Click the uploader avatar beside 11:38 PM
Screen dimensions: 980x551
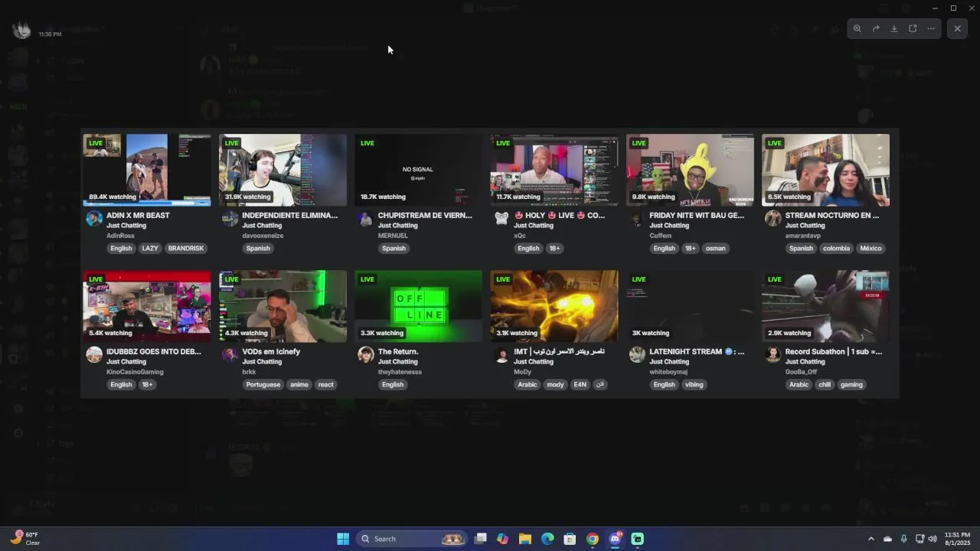point(22,30)
